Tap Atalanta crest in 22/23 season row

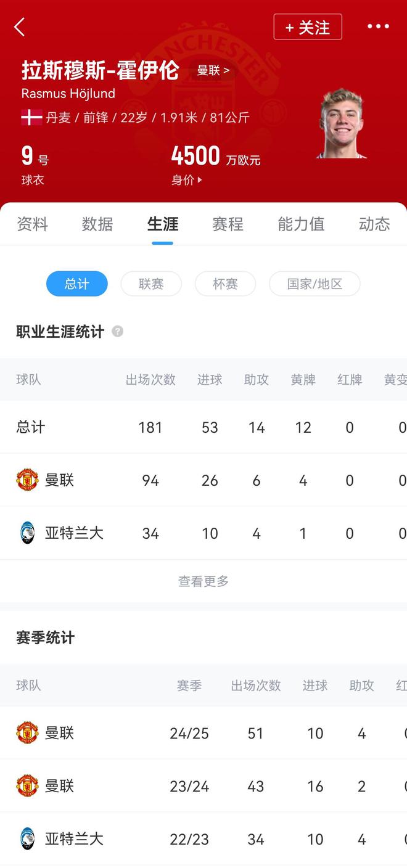27,838
